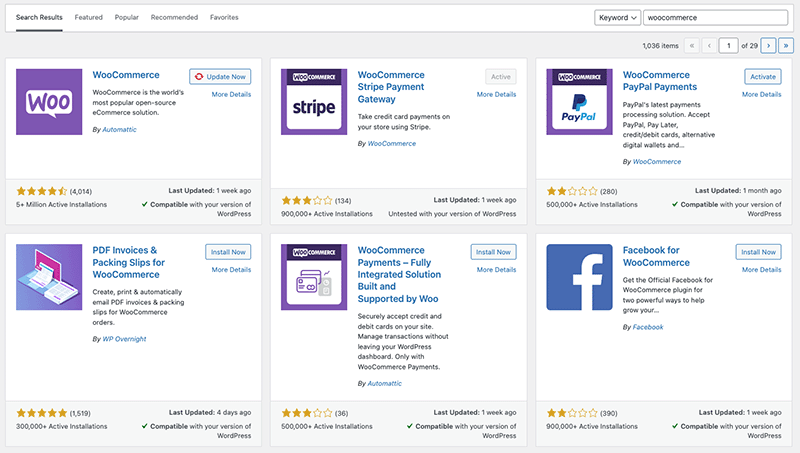Open the WooCommerce author link under Stripe Gateway

point(392,143)
